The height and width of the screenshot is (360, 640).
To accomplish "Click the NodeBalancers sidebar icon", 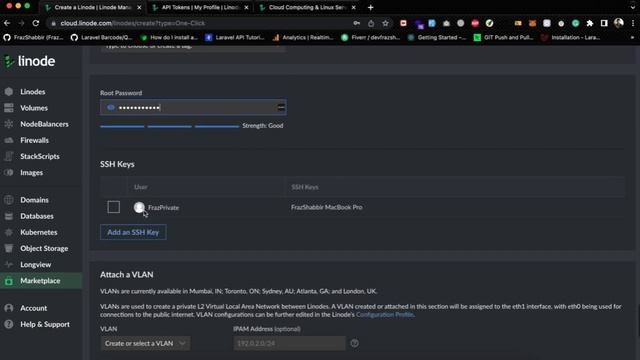I will click(9, 124).
